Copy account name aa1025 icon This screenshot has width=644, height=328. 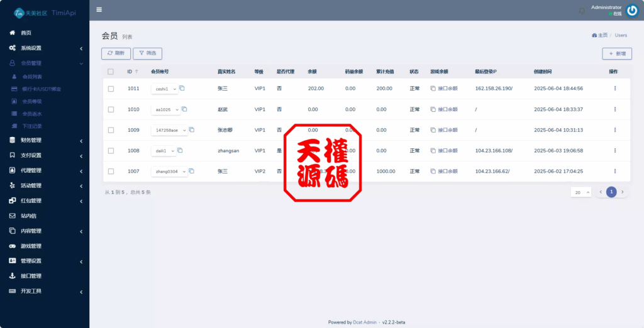[184, 109]
